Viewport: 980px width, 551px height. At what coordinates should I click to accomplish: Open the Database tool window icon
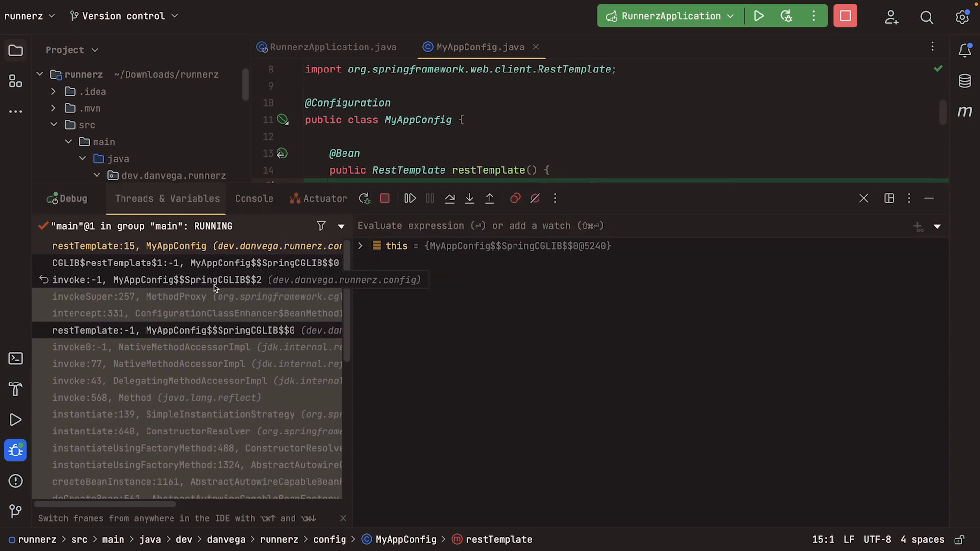pos(964,81)
